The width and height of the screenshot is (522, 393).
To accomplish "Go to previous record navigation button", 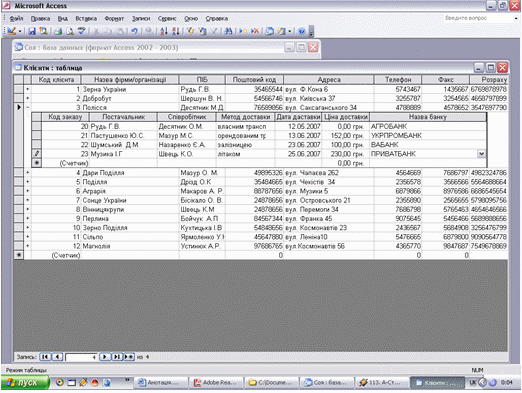I will pos(57,357).
